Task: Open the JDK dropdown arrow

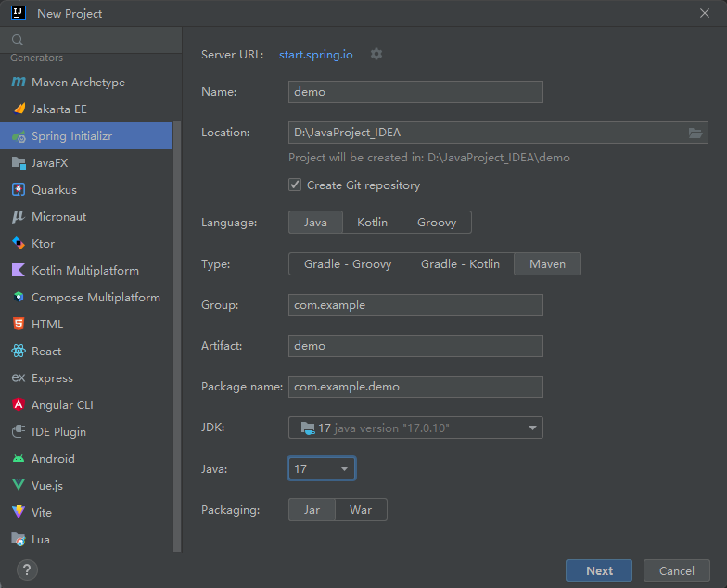Action: [x=532, y=428]
